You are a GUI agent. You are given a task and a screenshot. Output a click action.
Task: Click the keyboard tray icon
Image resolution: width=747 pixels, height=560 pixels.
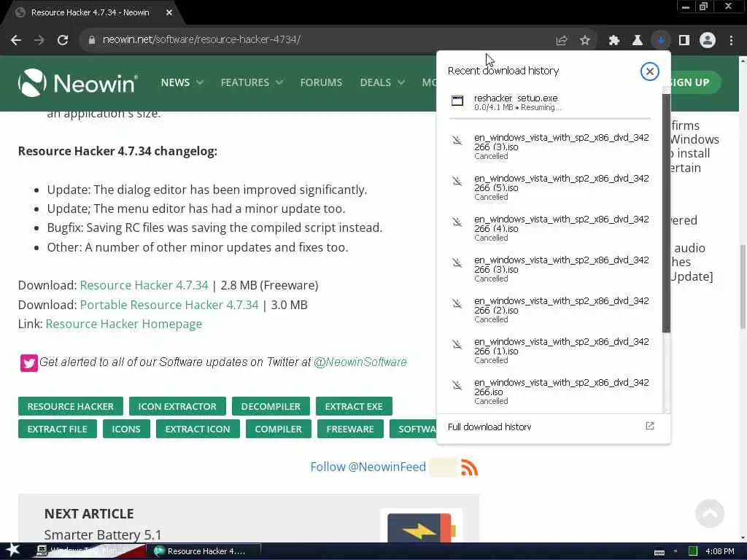(x=659, y=552)
